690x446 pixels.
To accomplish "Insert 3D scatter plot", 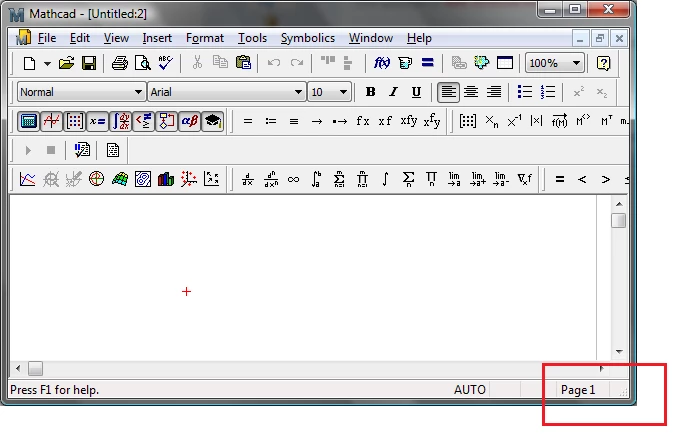I will pyautogui.click(x=189, y=179).
